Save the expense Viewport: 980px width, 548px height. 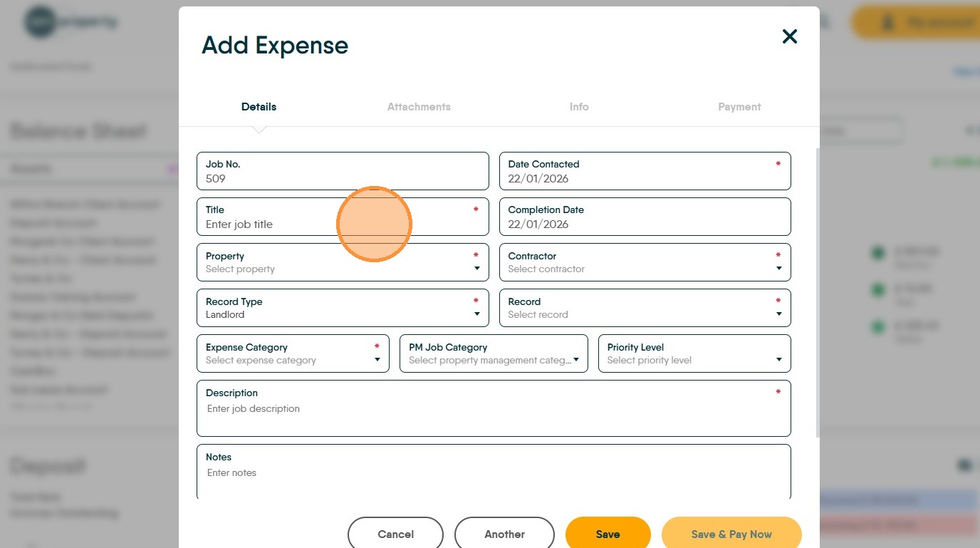(x=608, y=534)
